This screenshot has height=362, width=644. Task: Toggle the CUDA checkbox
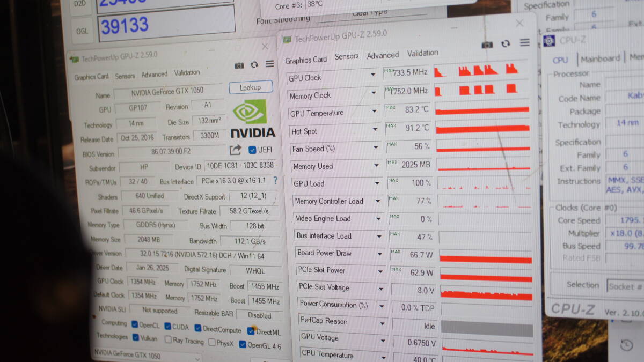click(168, 326)
